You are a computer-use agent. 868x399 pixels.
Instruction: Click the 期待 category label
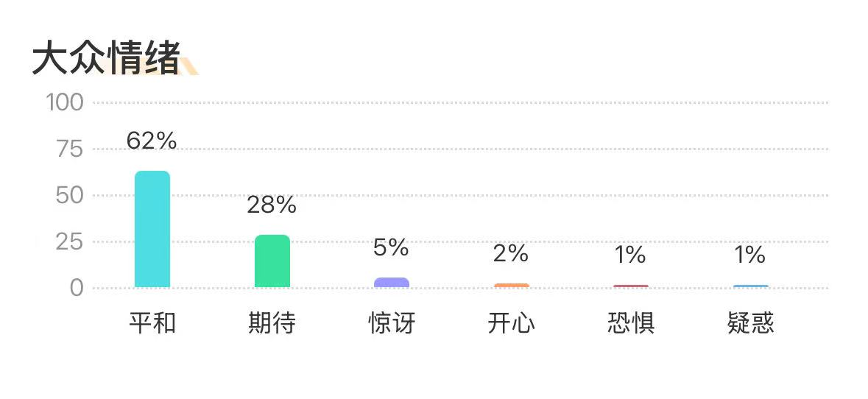[272, 323]
